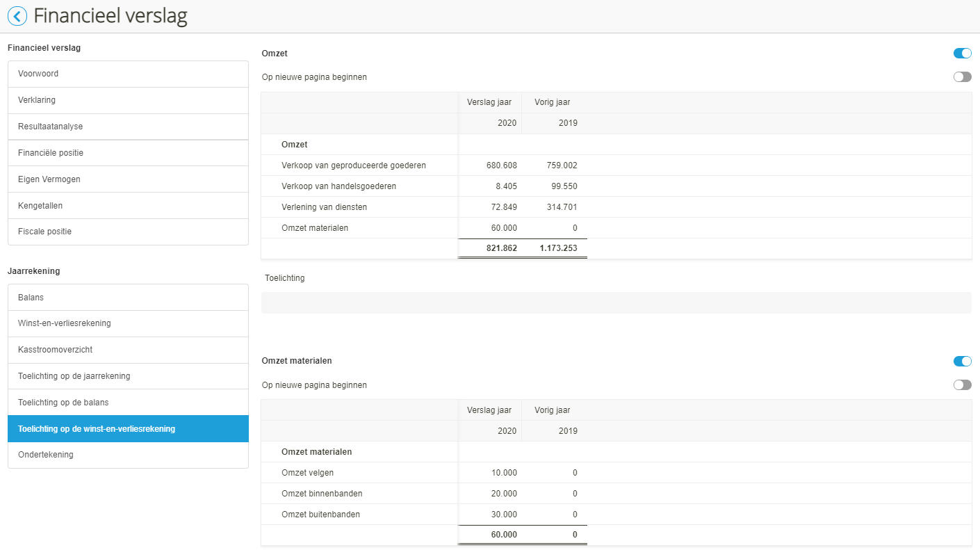Click the Verkoop van handelsgoederen row label
Screen dimensions: 980x550
point(339,186)
